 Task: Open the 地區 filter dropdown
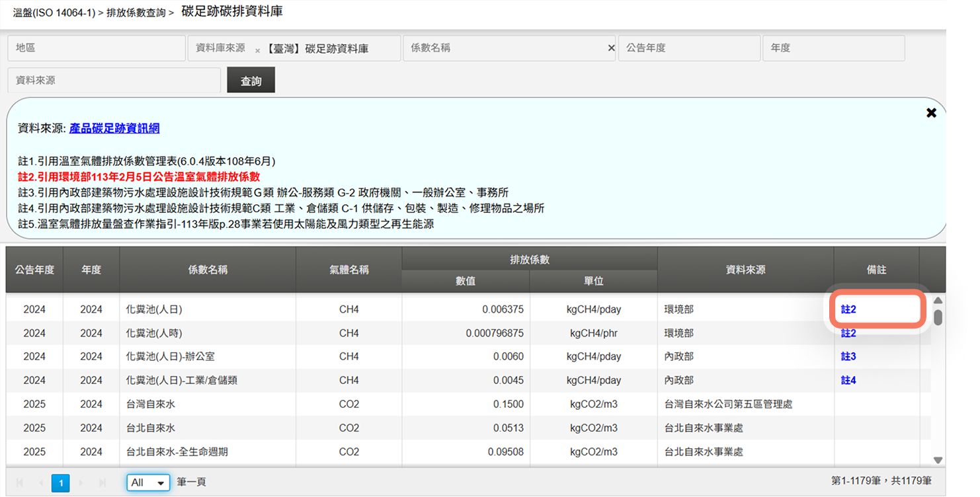[x=97, y=48]
